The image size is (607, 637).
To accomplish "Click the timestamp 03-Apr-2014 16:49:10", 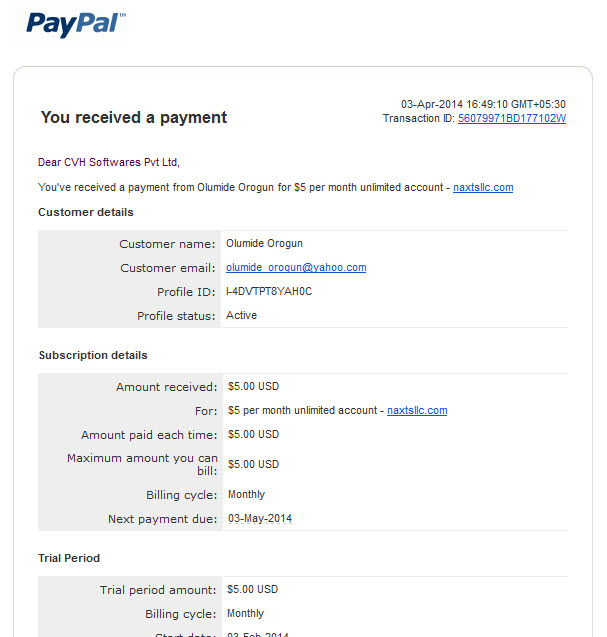I will coord(454,104).
